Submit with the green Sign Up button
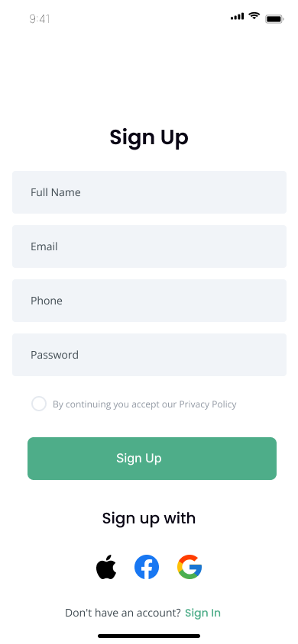Viewport: 298px width, 644px height. [152, 459]
